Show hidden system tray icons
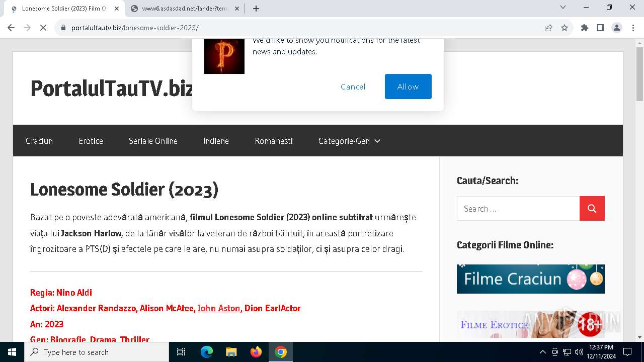 pos(542,352)
